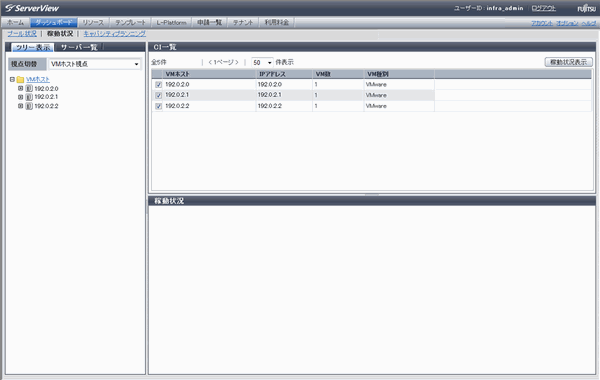Select the VMホスト tree link
600x380 pixels.
tap(38, 80)
